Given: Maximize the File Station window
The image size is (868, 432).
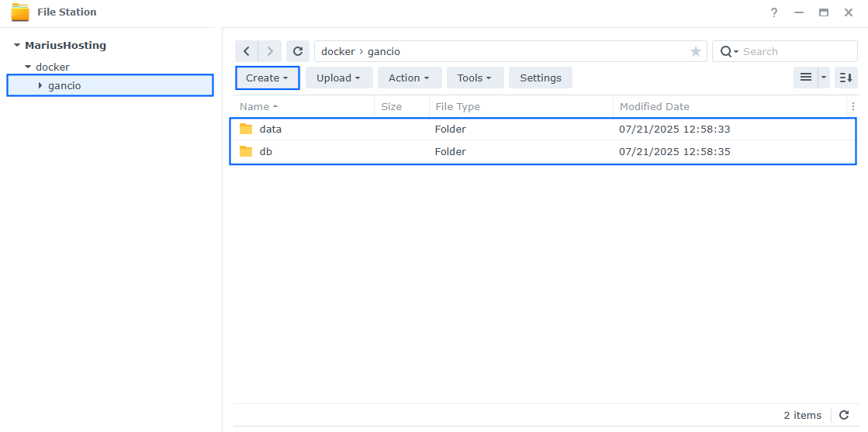Looking at the screenshot, I should coord(824,12).
